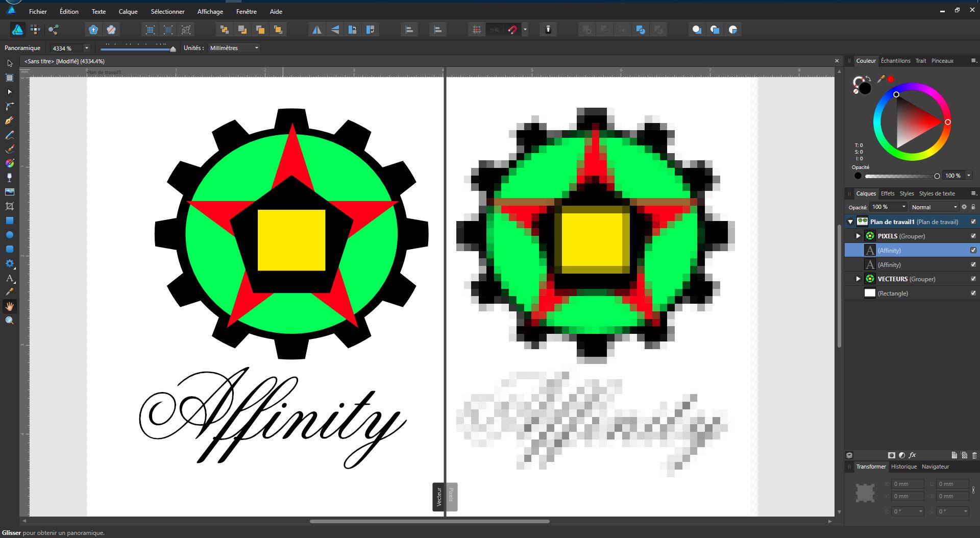The image size is (980, 538).
Task: Open the Calque menu
Action: (128, 11)
